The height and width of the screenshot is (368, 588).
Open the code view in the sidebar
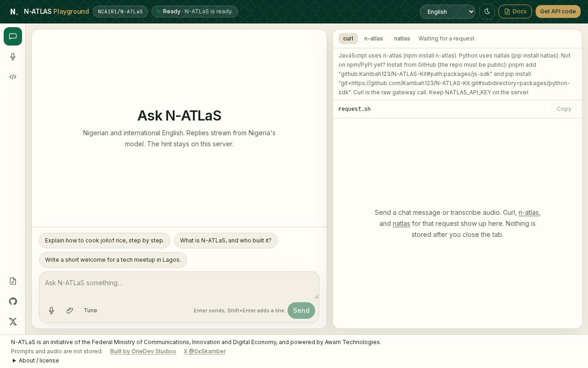point(13,77)
